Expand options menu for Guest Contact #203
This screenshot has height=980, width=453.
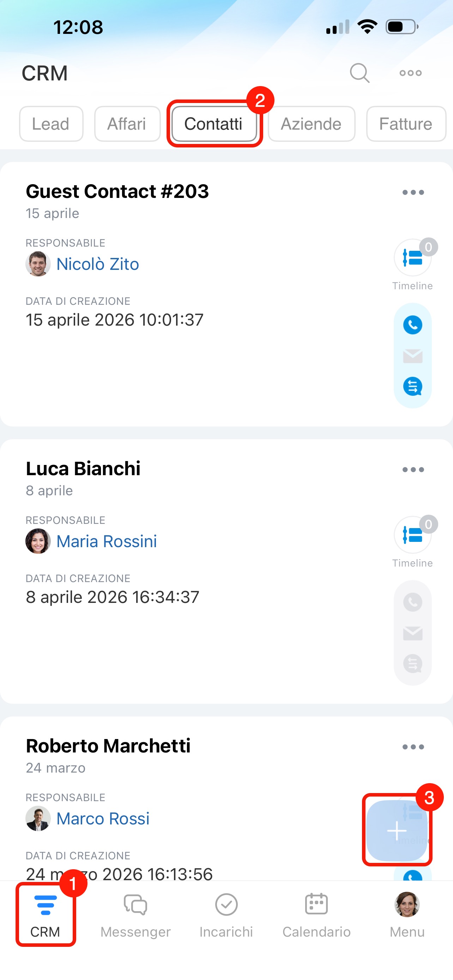coord(413,193)
